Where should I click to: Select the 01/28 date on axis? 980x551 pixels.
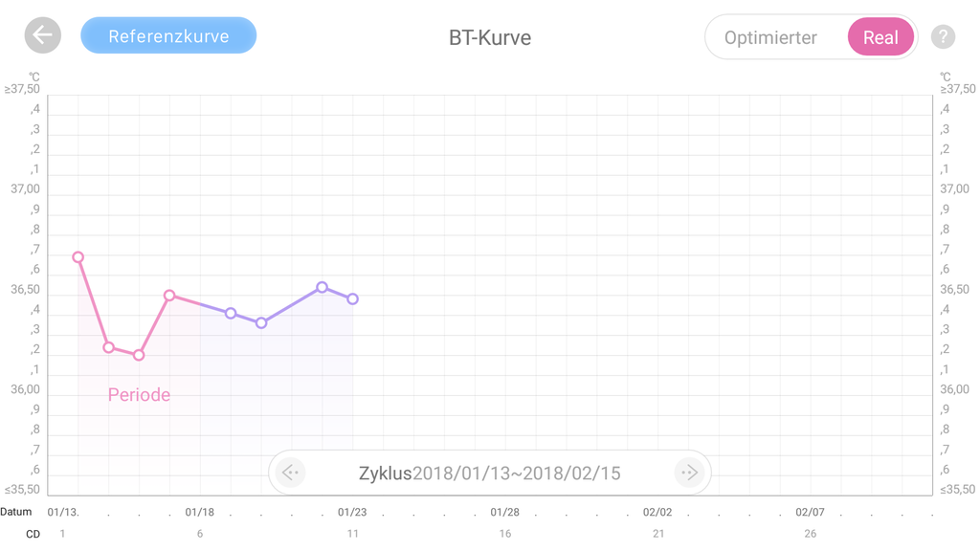pos(504,513)
